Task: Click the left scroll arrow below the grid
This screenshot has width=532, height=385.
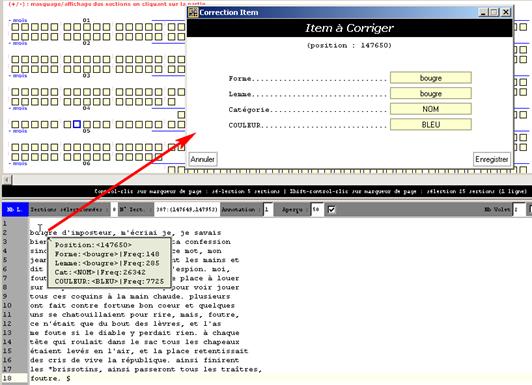Action: tap(7, 179)
